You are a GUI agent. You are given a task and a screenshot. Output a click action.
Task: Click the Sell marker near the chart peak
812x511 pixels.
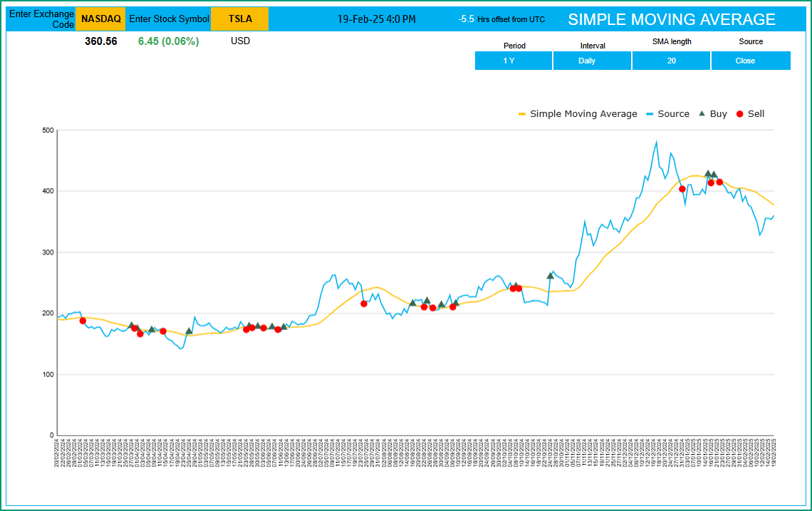pyautogui.click(x=682, y=188)
